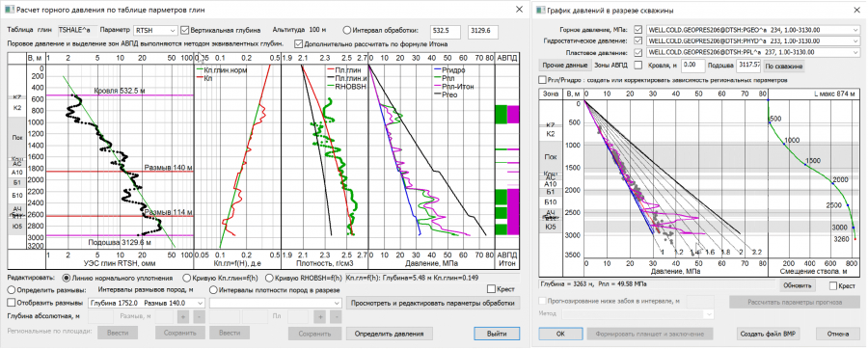Toggle the Горное давление checkbox

tap(639, 29)
